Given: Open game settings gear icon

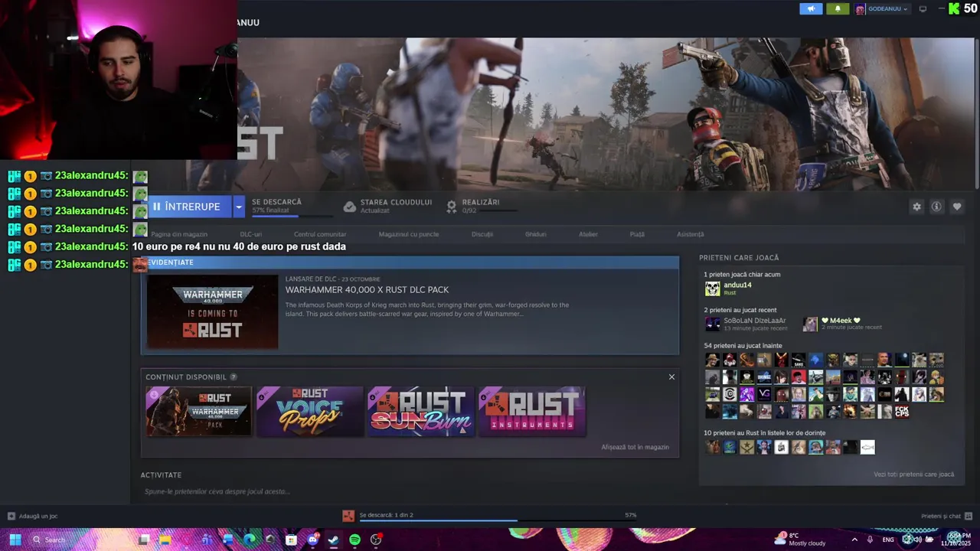Looking at the screenshot, I should point(916,207).
